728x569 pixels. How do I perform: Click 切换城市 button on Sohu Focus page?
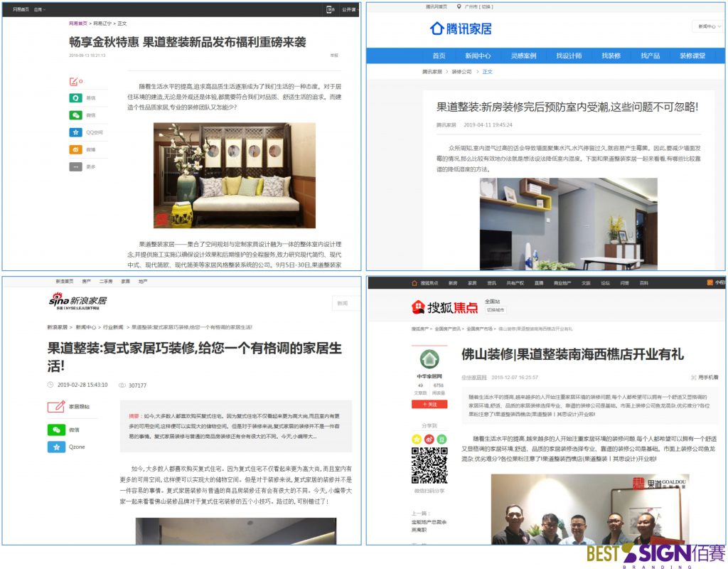(496, 310)
